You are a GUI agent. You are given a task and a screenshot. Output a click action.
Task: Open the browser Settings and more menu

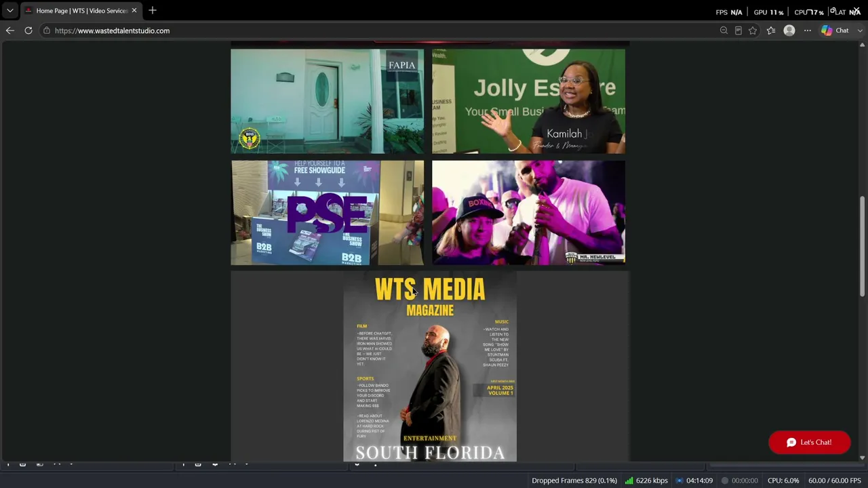point(807,30)
